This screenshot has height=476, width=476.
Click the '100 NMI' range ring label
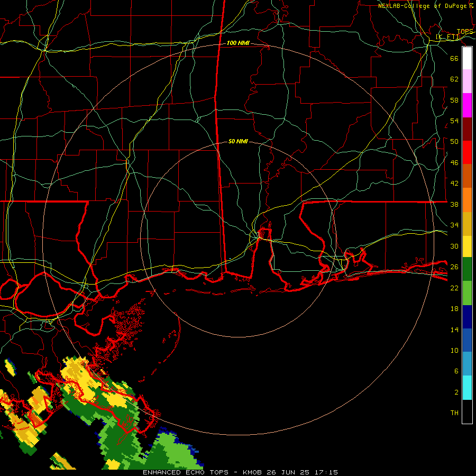click(x=238, y=43)
